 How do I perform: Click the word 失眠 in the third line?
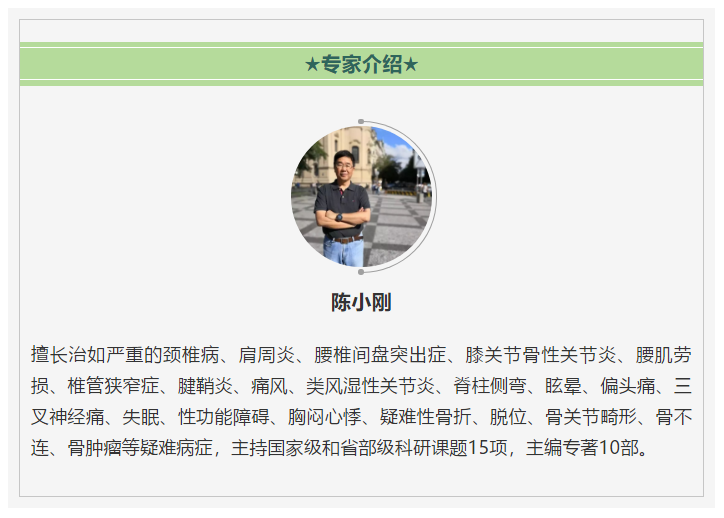pyautogui.click(x=141, y=417)
